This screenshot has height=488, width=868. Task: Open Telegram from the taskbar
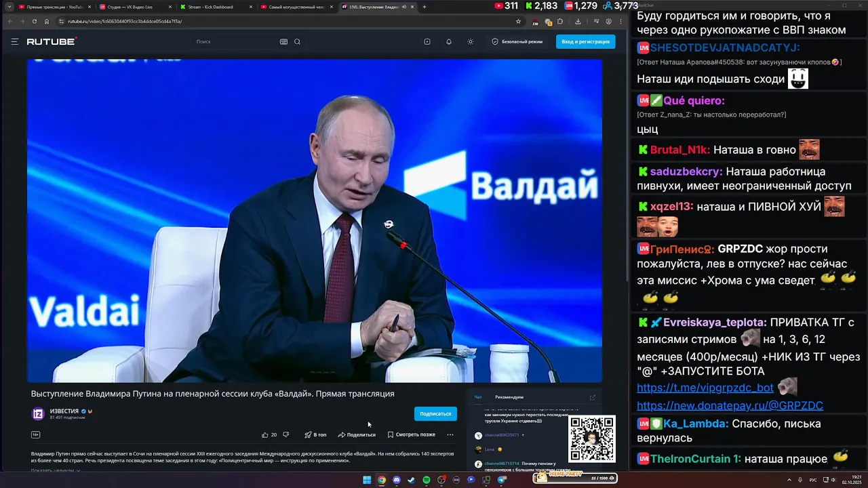[x=502, y=480]
